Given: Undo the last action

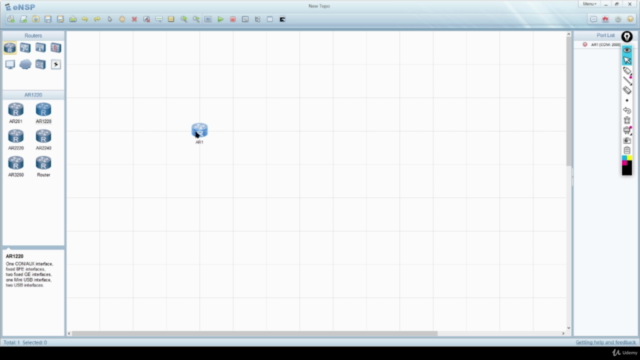Looking at the screenshot, I should [x=85, y=19].
